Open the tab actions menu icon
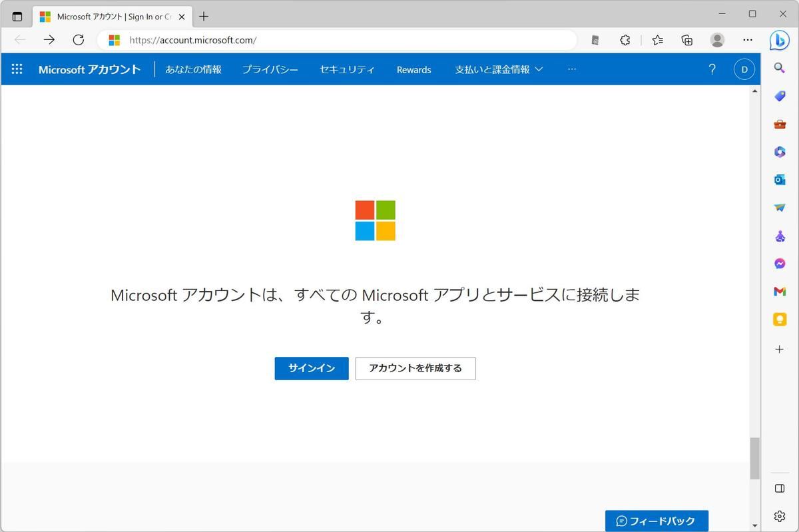 click(17, 17)
